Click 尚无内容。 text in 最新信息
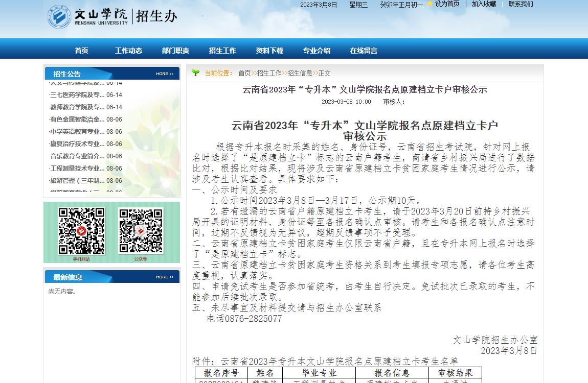The image size is (588, 383). [62, 291]
